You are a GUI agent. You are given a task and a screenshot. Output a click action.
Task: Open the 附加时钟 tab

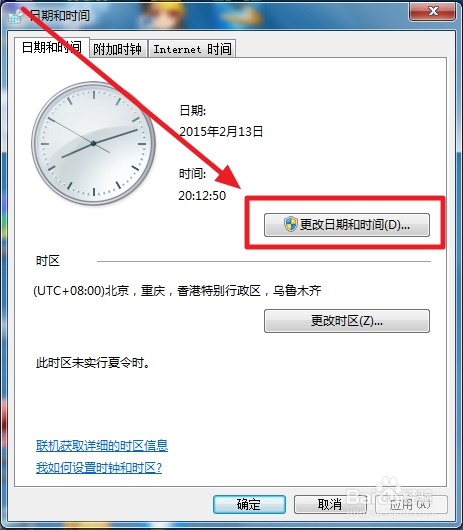(x=118, y=49)
